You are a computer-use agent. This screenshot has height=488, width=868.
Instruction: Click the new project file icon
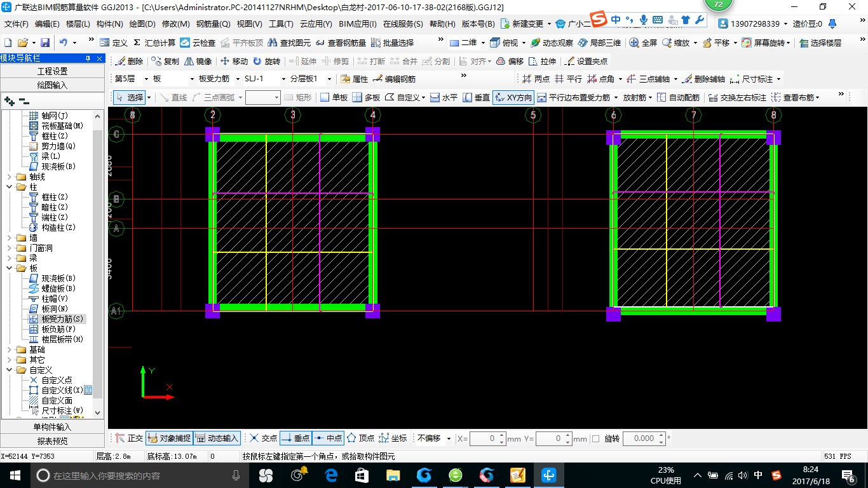tap(8, 43)
